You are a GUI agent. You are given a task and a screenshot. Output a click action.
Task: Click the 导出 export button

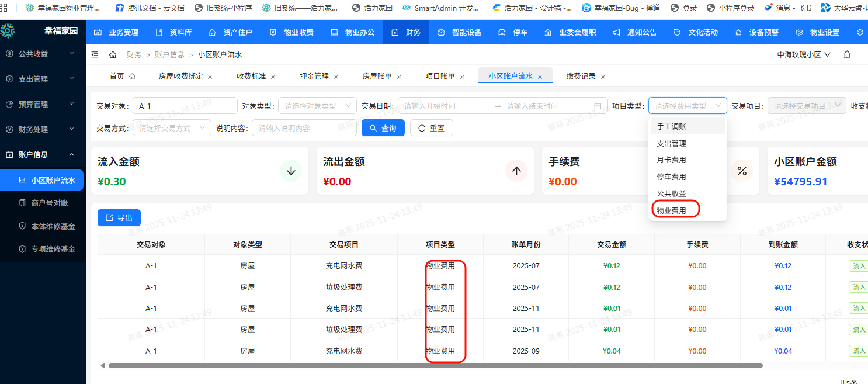[119, 217]
